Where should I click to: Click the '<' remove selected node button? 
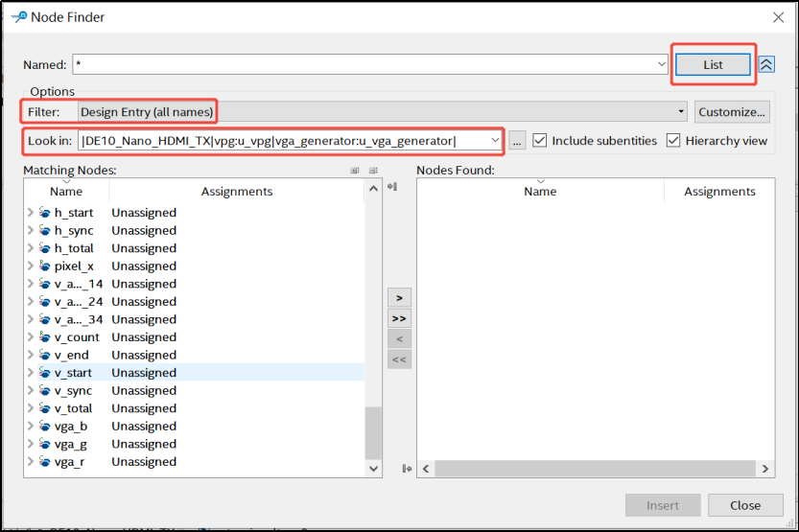pyautogui.click(x=399, y=339)
